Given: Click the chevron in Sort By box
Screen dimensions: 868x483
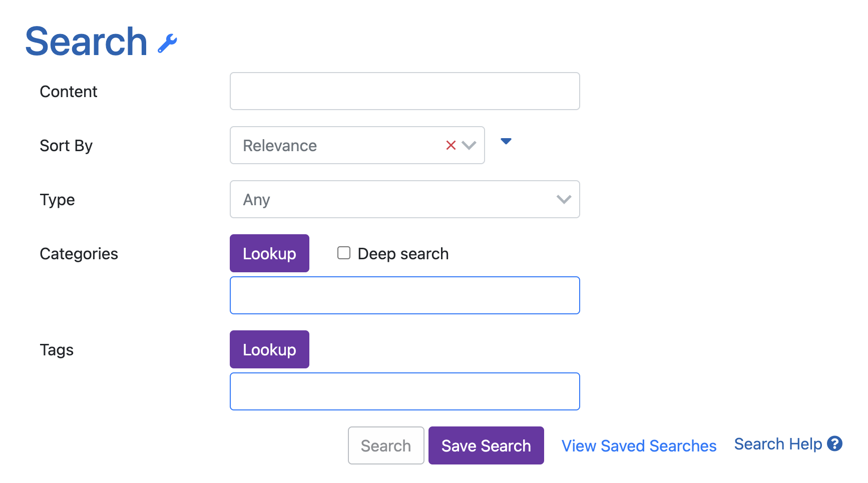Looking at the screenshot, I should pyautogui.click(x=469, y=145).
